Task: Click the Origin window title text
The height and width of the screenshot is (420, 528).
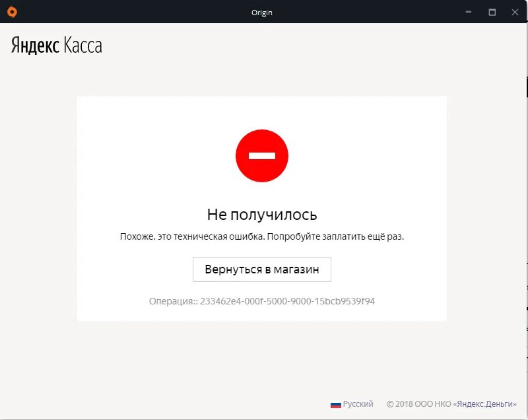Action: [261, 13]
